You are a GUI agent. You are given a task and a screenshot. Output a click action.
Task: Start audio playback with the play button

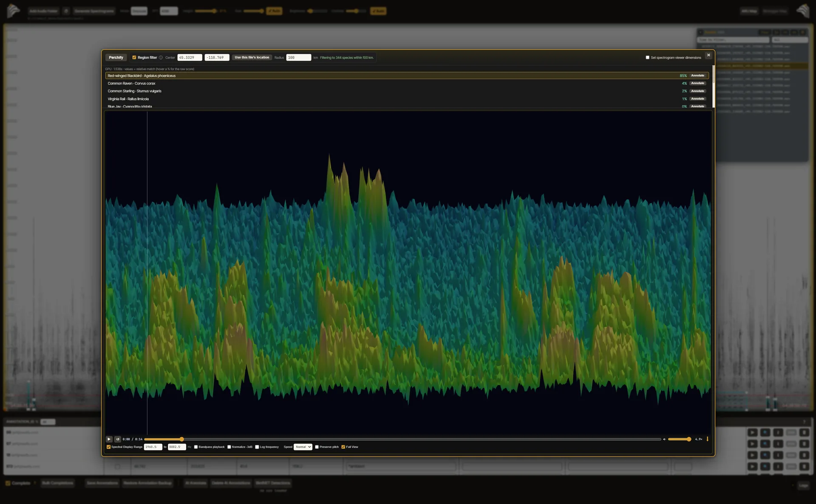(109, 439)
